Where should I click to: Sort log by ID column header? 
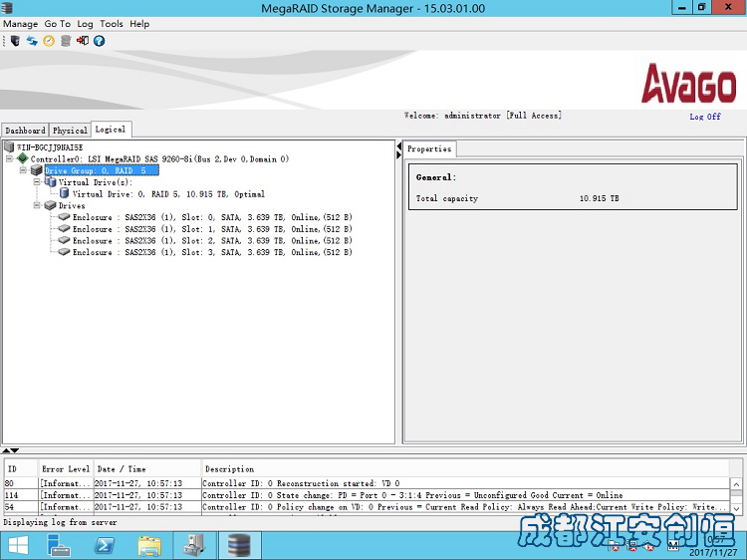[x=21, y=469]
